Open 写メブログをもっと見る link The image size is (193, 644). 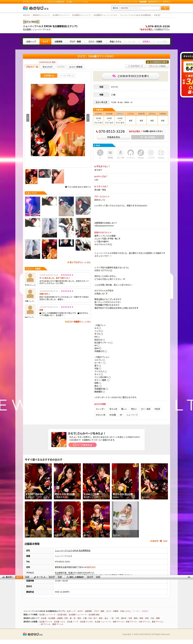[79, 263]
